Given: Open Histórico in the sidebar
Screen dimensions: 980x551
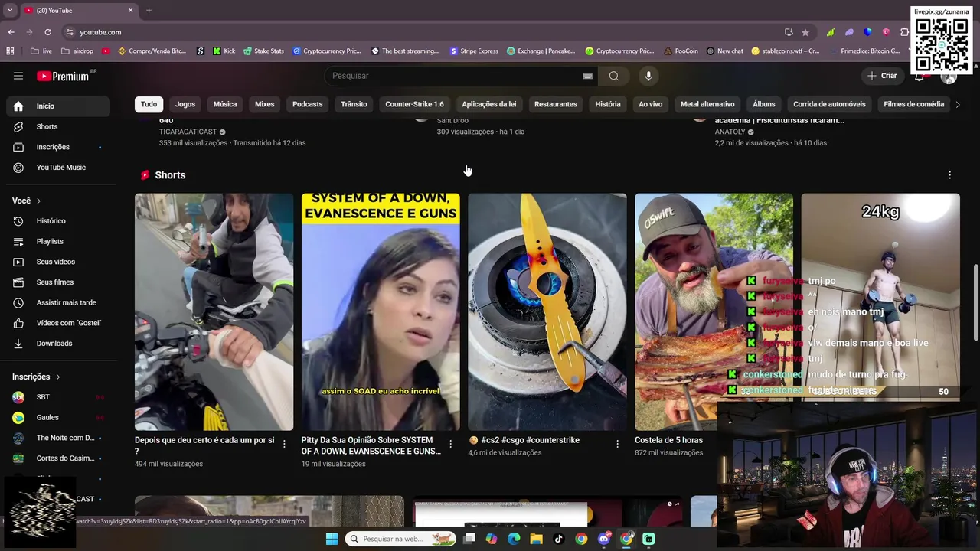Looking at the screenshot, I should (58, 221).
